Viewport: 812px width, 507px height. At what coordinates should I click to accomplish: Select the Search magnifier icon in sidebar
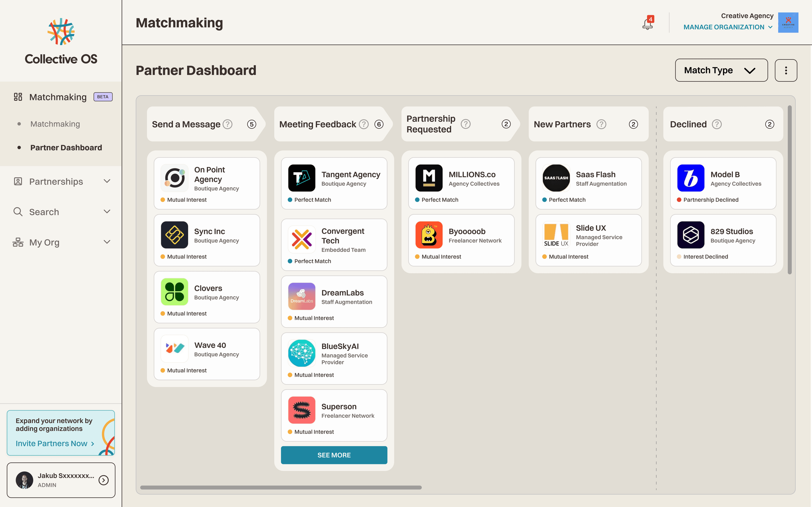pos(18,212)
